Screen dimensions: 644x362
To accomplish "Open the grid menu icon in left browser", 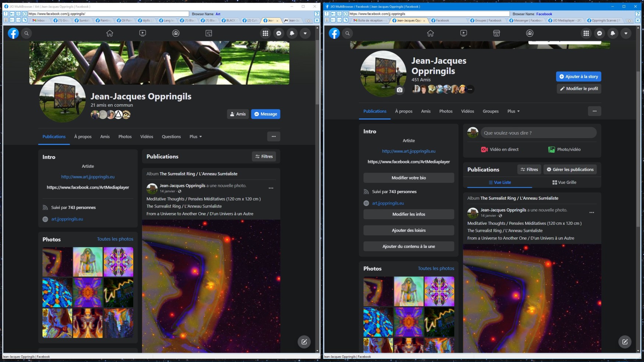I will point(265,33).
